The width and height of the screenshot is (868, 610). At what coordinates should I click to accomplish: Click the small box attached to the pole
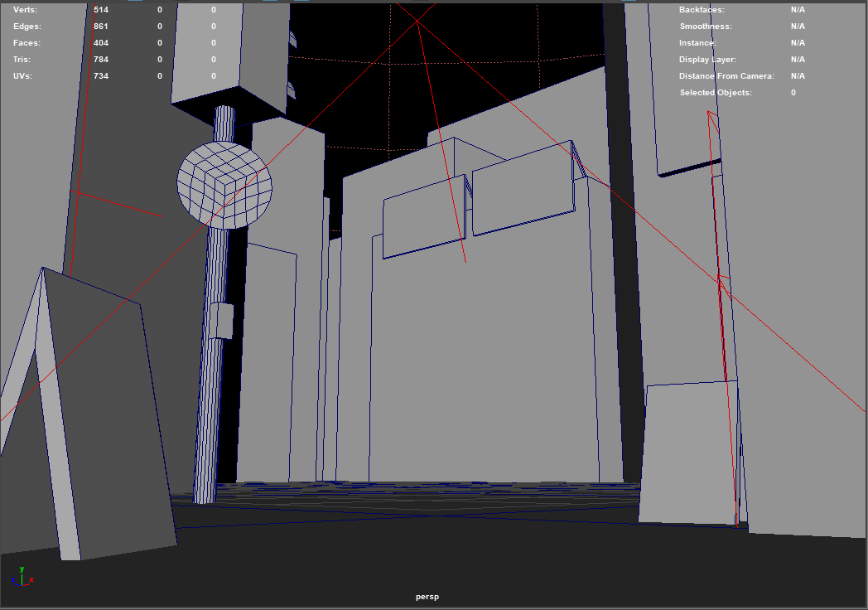(x=222, y=321)
